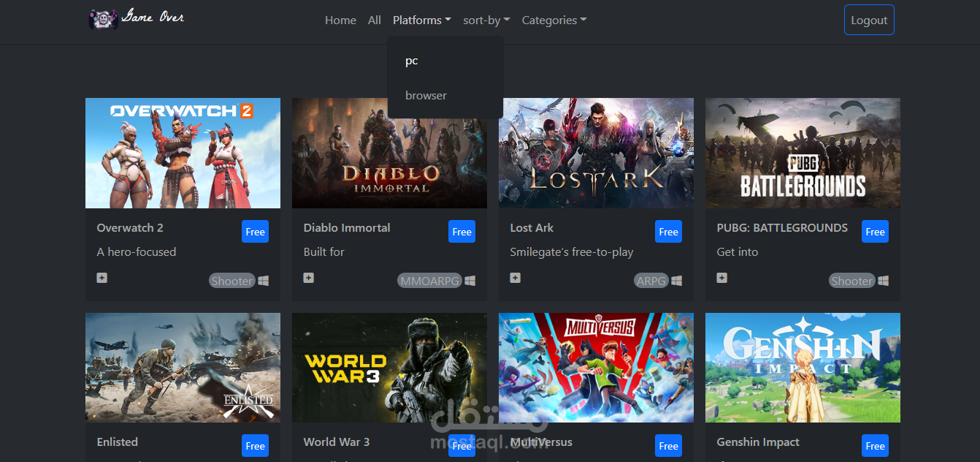Click the Logout button
The image size is (980, 462).
(869, 20)
